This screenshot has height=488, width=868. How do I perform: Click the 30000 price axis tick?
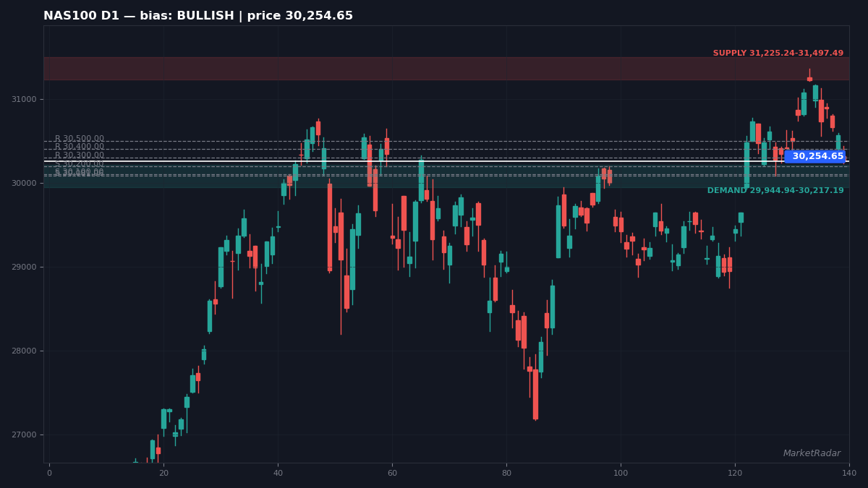[25, 184]
